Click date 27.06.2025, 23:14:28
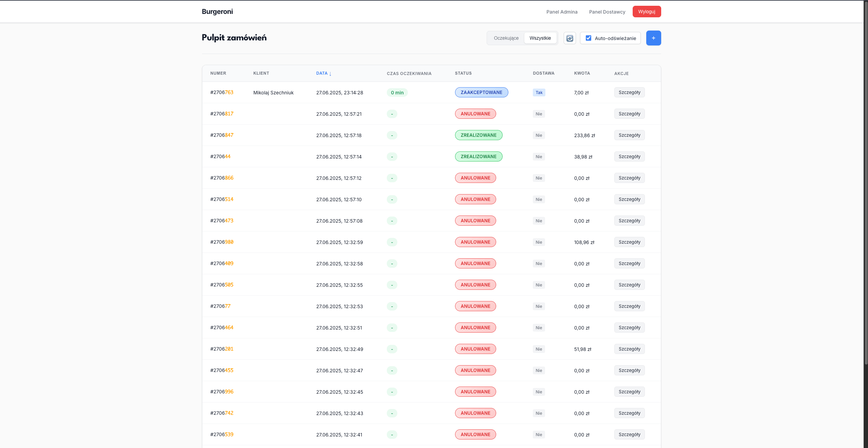Screen dimensions: 868x448 340,93
